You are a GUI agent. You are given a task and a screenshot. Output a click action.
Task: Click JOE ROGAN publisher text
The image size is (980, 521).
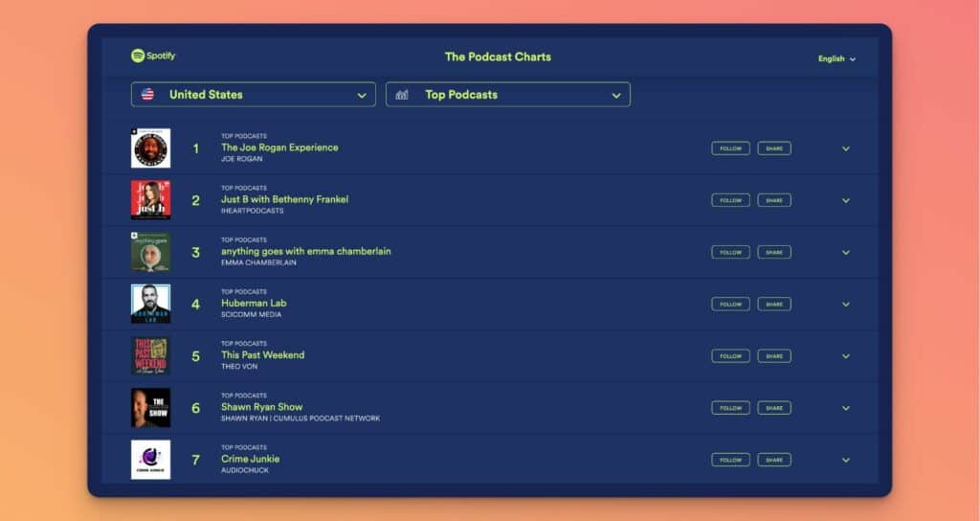coord(241,159)
